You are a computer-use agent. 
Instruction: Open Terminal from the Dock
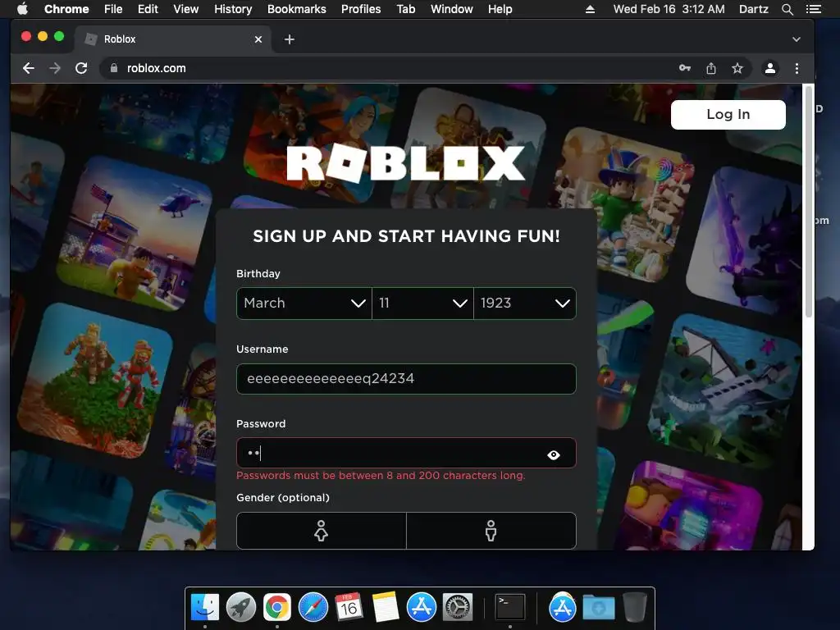(x=510, y=606)
